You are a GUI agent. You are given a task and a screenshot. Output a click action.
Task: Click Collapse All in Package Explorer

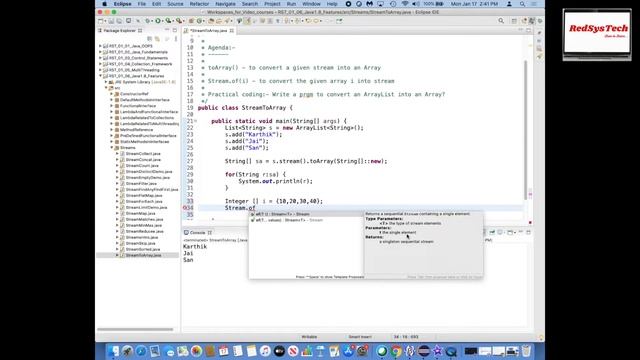(149, 39)
